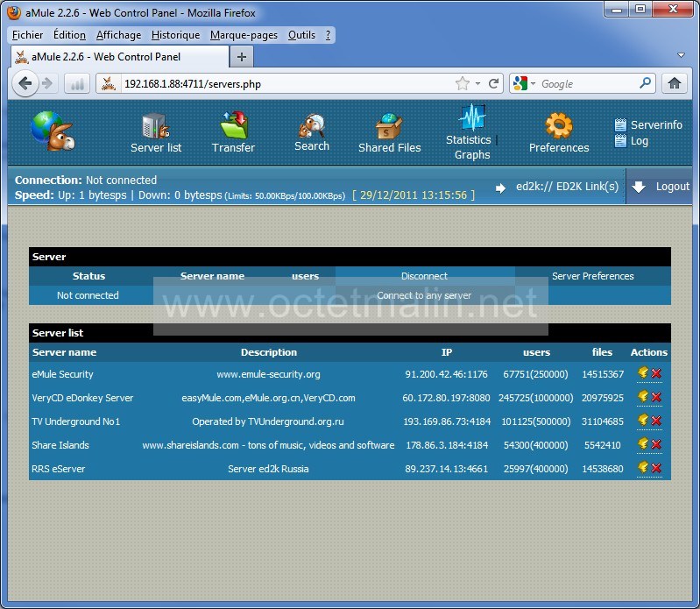
Task: Select RRS eServer server name
Action: click(58, 469)
